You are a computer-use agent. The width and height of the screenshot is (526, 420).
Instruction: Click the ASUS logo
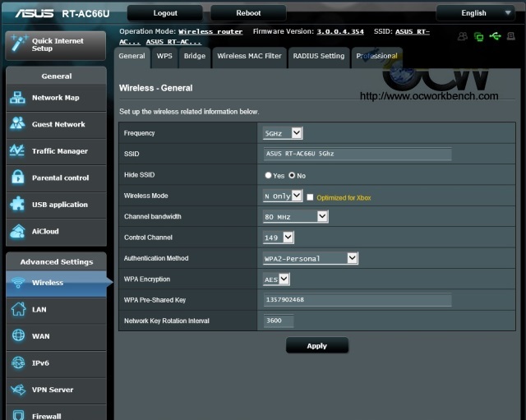[35, 13]
